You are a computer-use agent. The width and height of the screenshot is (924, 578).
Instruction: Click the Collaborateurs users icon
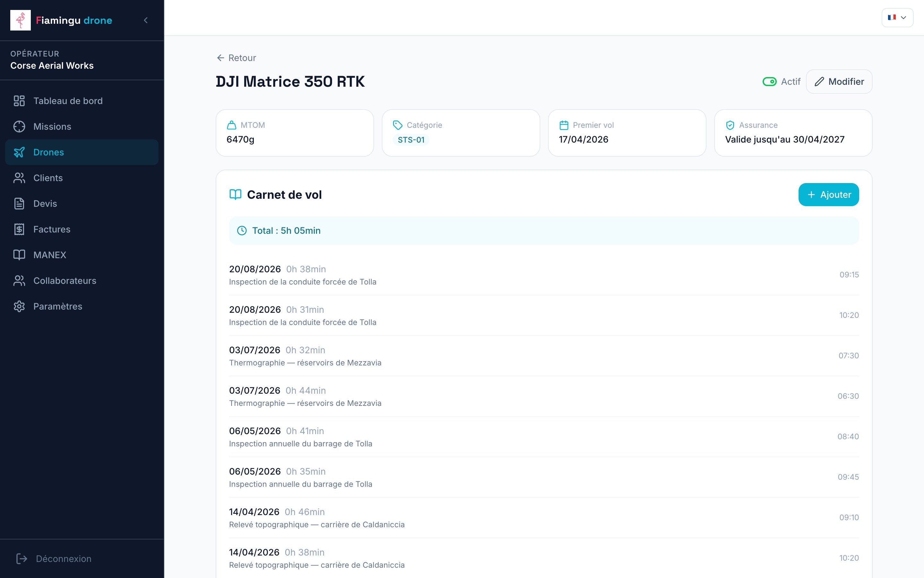[x=19, y=281]
